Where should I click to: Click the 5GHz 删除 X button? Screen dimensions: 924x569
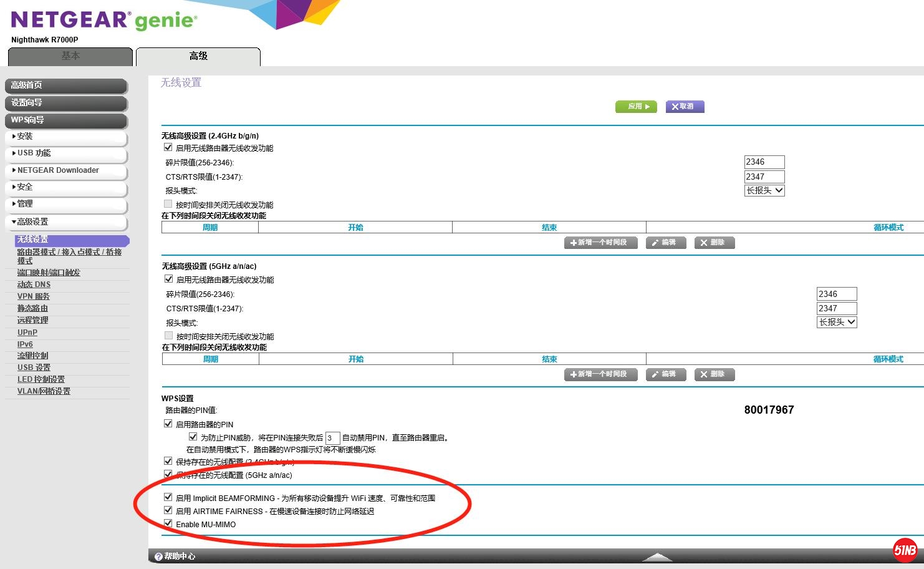point(715,374)
